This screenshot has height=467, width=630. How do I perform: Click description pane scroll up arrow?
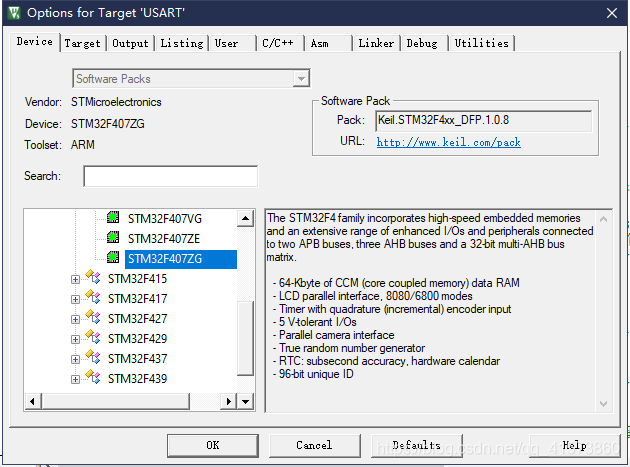click(603, 219)
